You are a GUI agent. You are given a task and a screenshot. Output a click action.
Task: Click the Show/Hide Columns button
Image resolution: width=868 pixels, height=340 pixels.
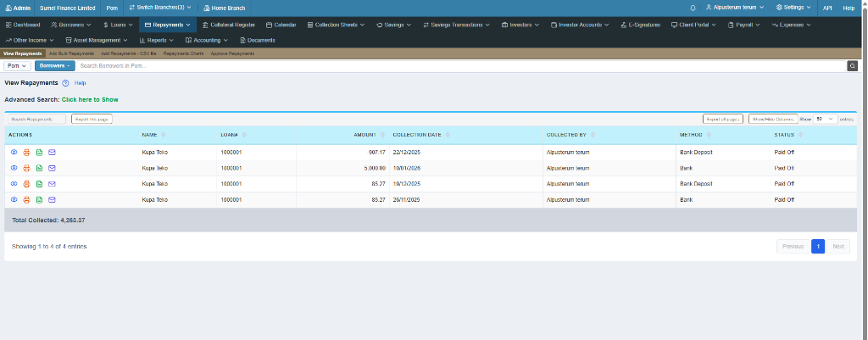tap(773, 119)
